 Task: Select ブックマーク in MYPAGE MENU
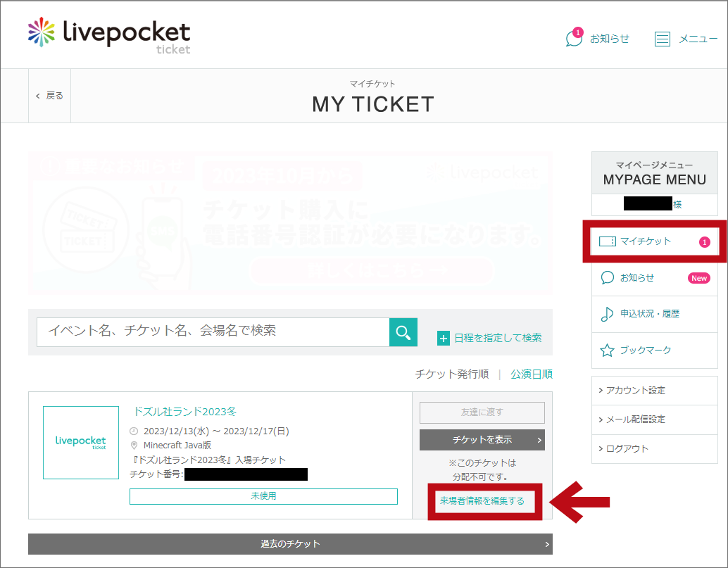pos(655,351)
